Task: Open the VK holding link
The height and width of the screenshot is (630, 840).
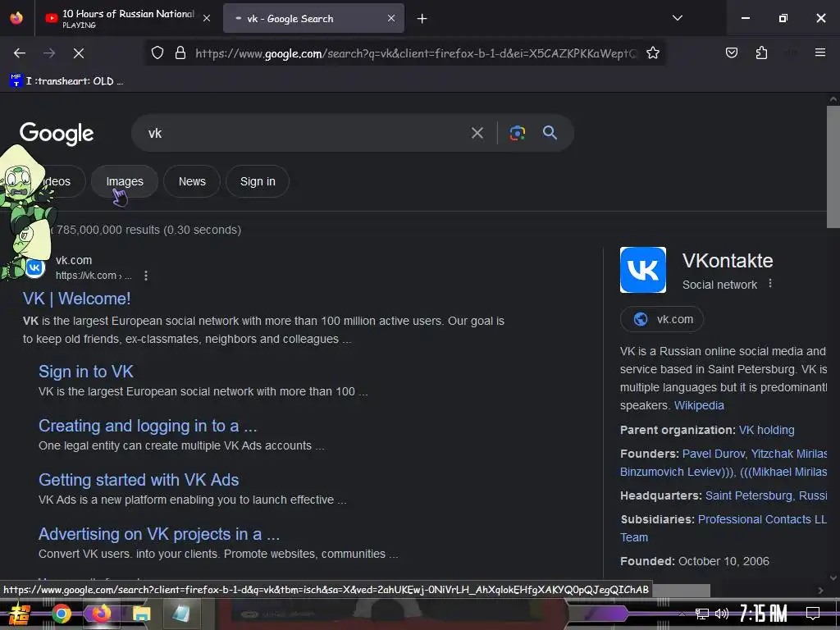Action: (x=767, y=430)
